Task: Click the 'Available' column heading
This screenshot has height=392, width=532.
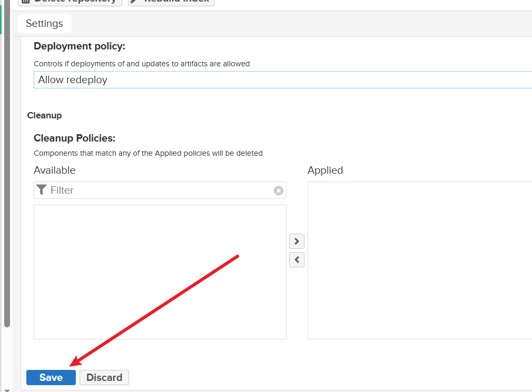Action: 54,170
